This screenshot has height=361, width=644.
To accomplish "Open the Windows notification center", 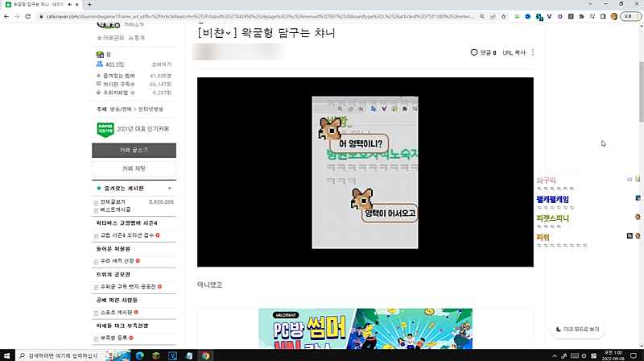I will click(634, 355).
